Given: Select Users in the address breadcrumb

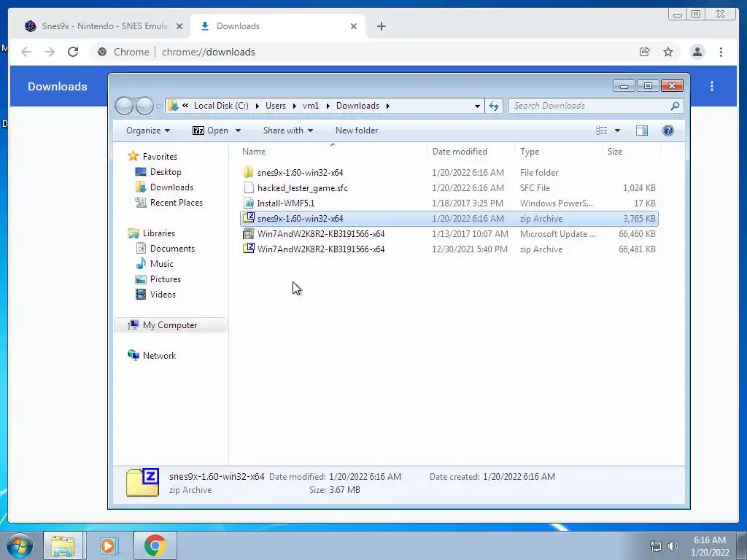Looking at the screenshot, I should (x=276, y=106).
